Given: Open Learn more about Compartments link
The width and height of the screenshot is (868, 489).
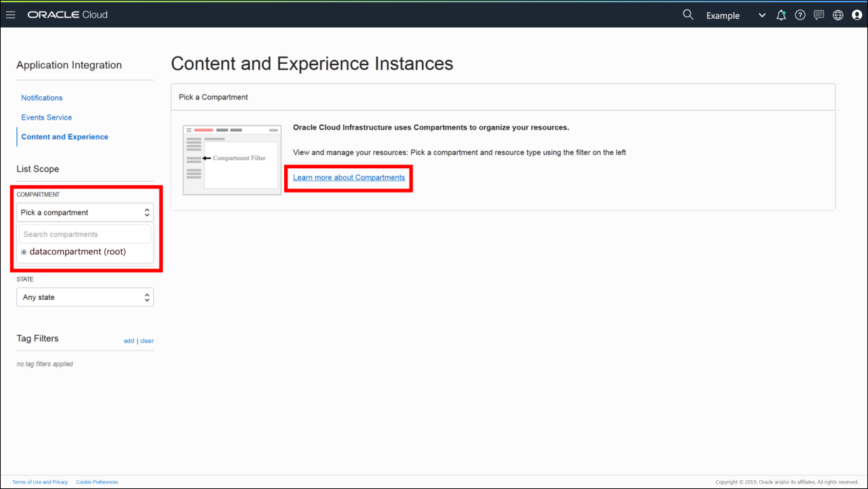Looking at the screenshot, I should point(349,178).
